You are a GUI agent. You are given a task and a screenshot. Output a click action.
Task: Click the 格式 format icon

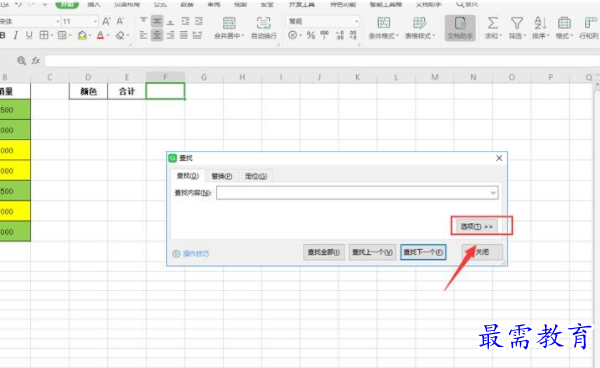(x=564, y=23)
